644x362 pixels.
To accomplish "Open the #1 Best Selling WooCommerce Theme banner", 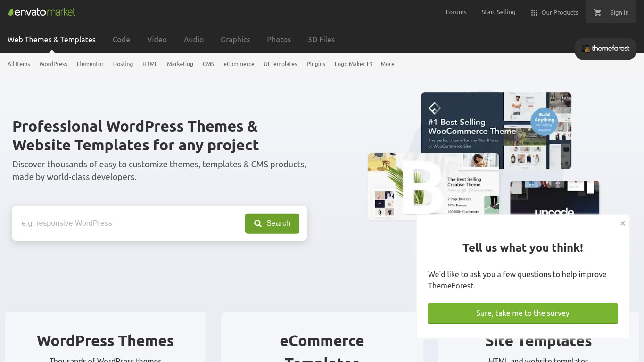I will (496, 131).
